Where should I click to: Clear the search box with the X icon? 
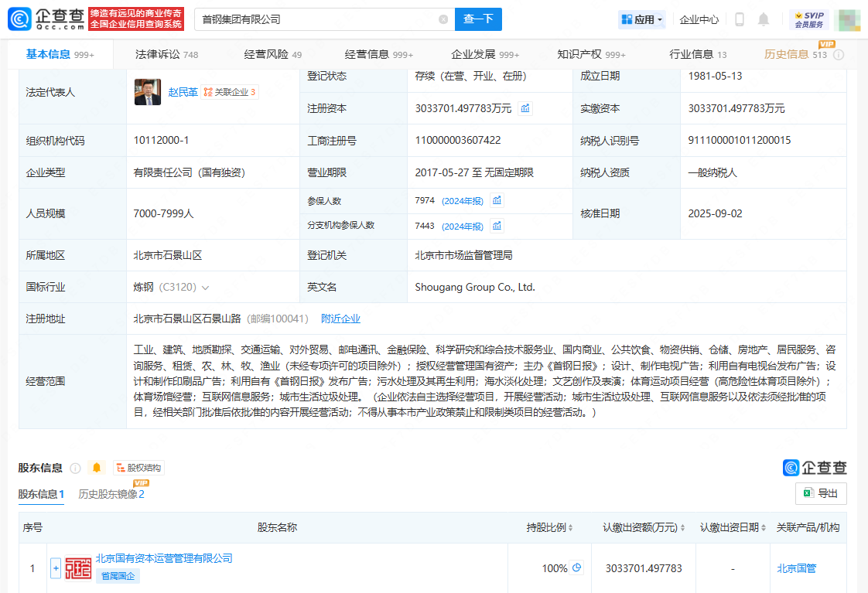coord(443,19)
